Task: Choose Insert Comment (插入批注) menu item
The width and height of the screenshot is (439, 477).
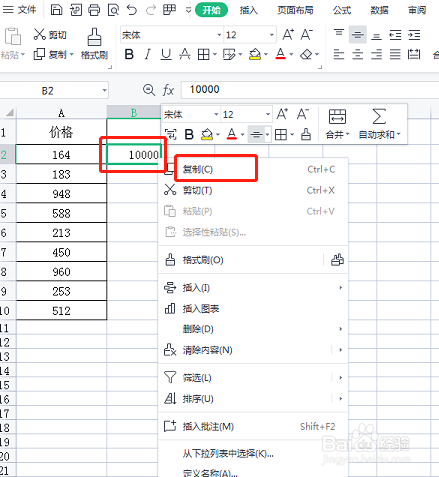Action: point(253,426)
